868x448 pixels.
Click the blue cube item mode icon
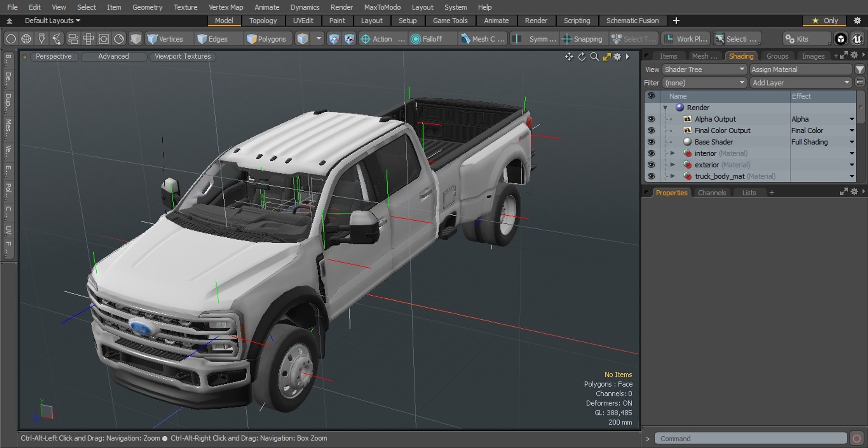pos(302,39)
